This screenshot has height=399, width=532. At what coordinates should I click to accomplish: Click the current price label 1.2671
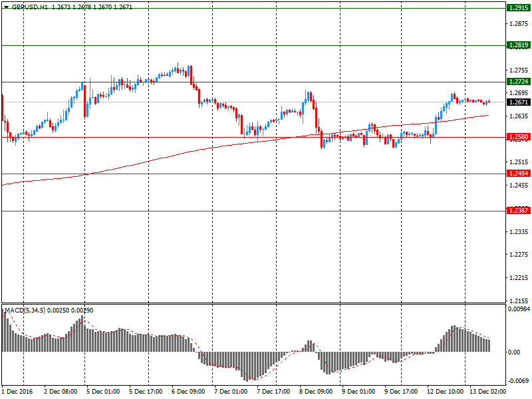click(519, 102)
